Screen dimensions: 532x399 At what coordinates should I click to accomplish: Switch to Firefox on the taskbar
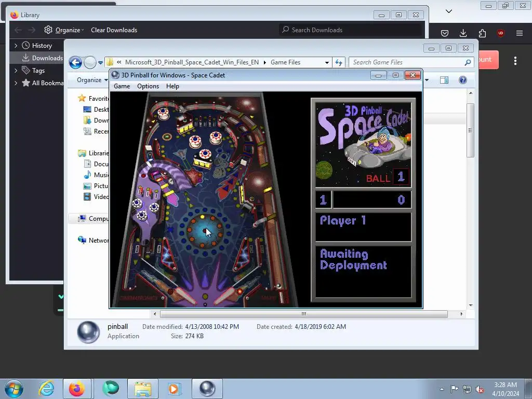point(77,389)
